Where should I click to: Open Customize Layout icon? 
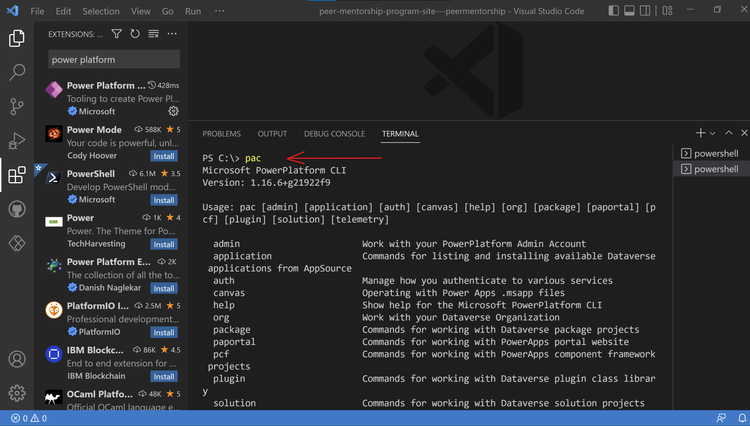tap(667, 11)
